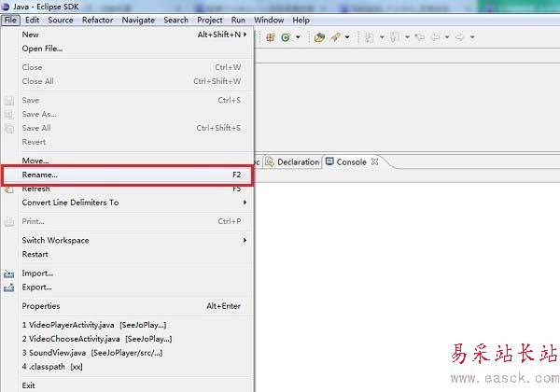560x392 pixels.
Task: Click the Save As icon in menu
Action: click(x=9, y=114)
